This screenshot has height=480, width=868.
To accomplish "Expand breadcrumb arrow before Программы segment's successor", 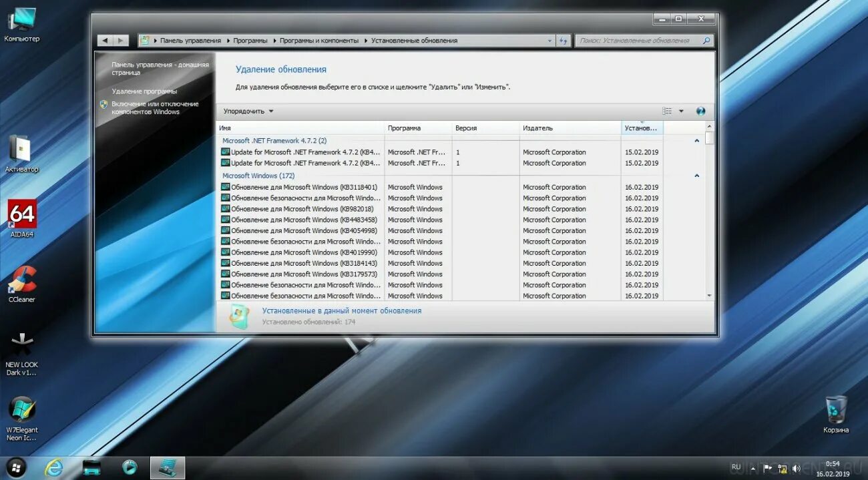I will pos(274,41).
